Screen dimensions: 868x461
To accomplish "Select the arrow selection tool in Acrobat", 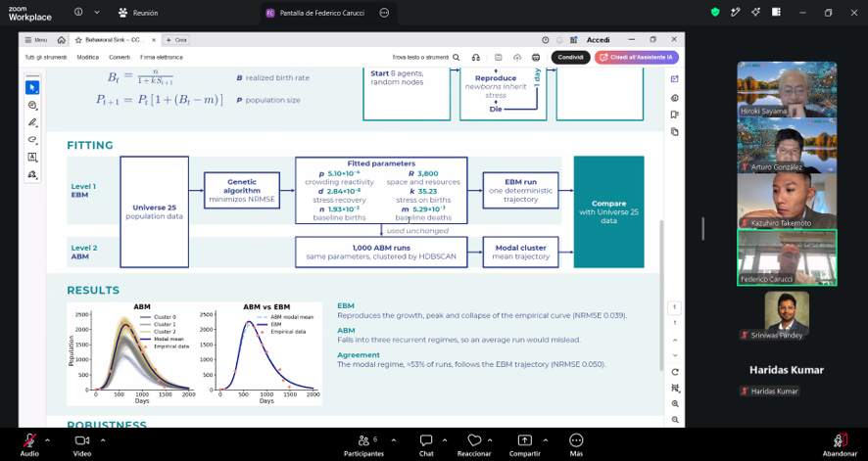I will [x=32, y=87].
